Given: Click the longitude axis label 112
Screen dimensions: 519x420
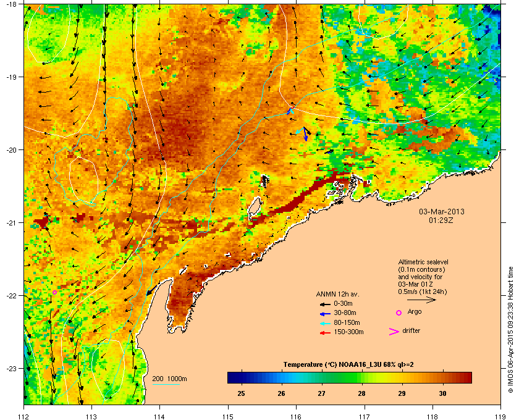Looking at the screenshot, I should [24, 416].
